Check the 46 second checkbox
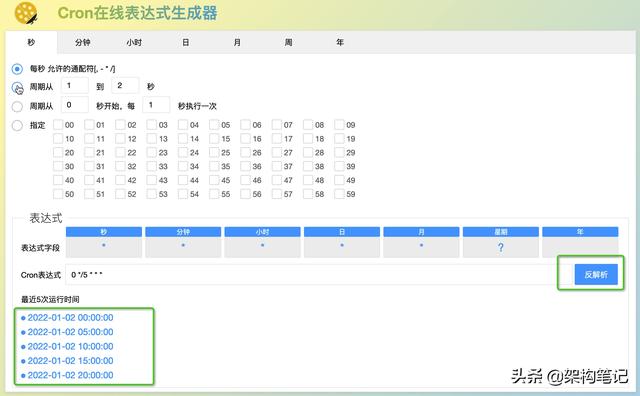 [245, 180]
